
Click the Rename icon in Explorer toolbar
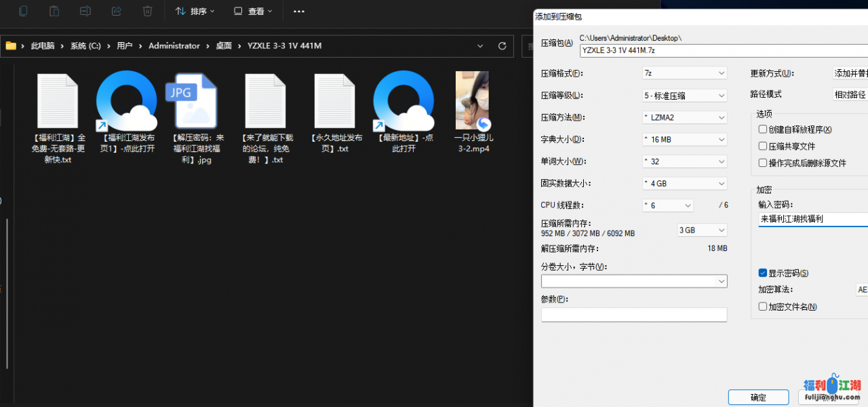(x=85, y=11)
